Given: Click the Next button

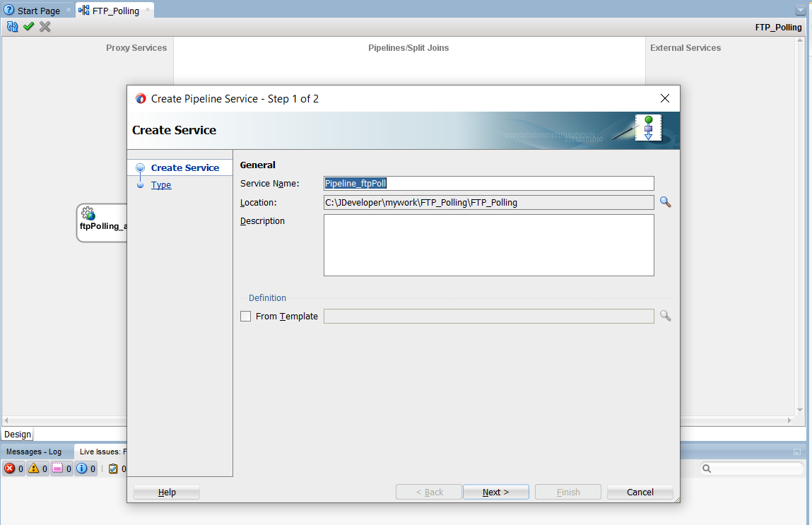Looking at the screenshot, I should pos(495,492).
